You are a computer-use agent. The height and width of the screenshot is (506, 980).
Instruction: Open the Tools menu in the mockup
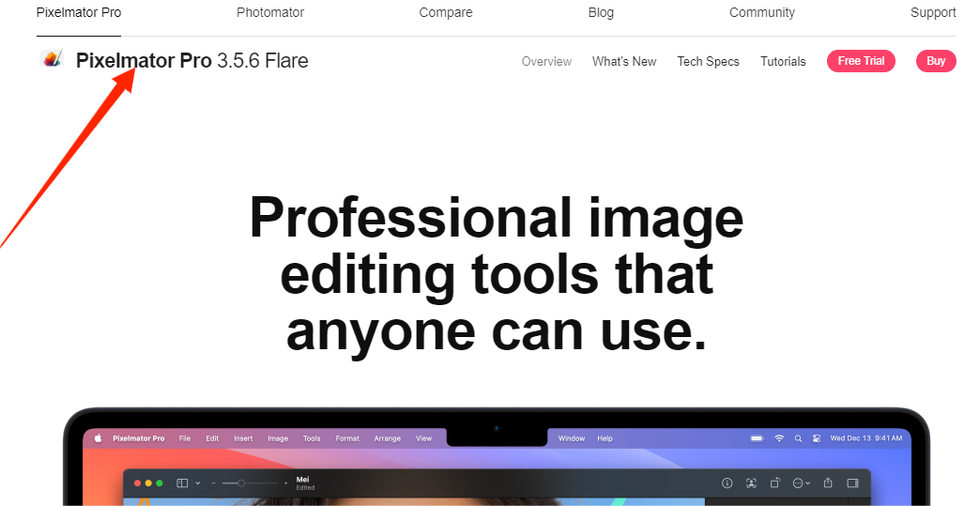tap(312, 438)
